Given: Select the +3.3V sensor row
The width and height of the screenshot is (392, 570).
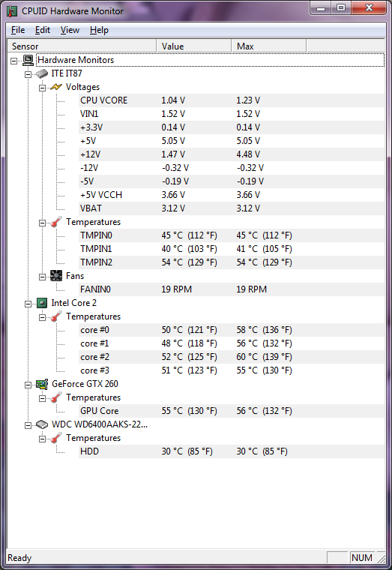Looking at the screenshot, I should (x=232, y=127).
